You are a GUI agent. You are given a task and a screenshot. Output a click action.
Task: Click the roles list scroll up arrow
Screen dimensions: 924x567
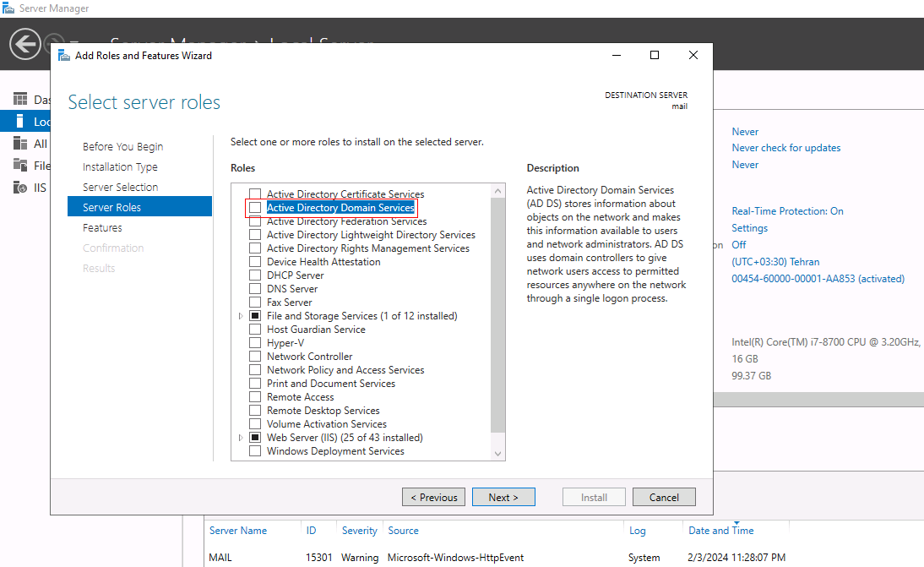[x=498, y=191]
